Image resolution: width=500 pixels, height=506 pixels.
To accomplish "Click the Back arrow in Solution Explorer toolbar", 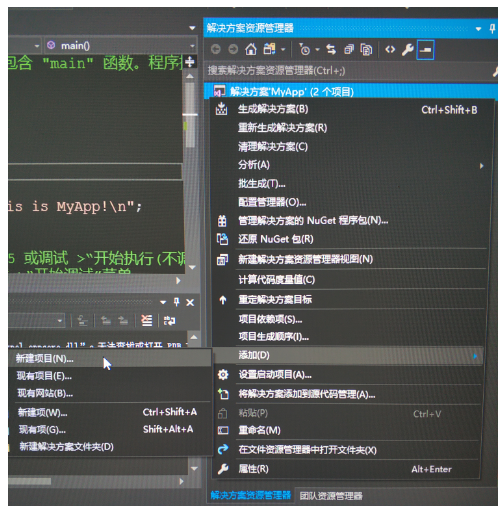I will pyautogui.click(x=216, y=50).
